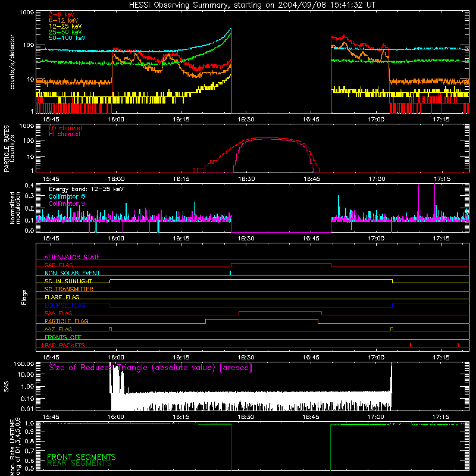Click the SC IN SUNLIGHT flag label
Image resolution: width=476 pixels, height=476 pixels.
coord(68,281)
